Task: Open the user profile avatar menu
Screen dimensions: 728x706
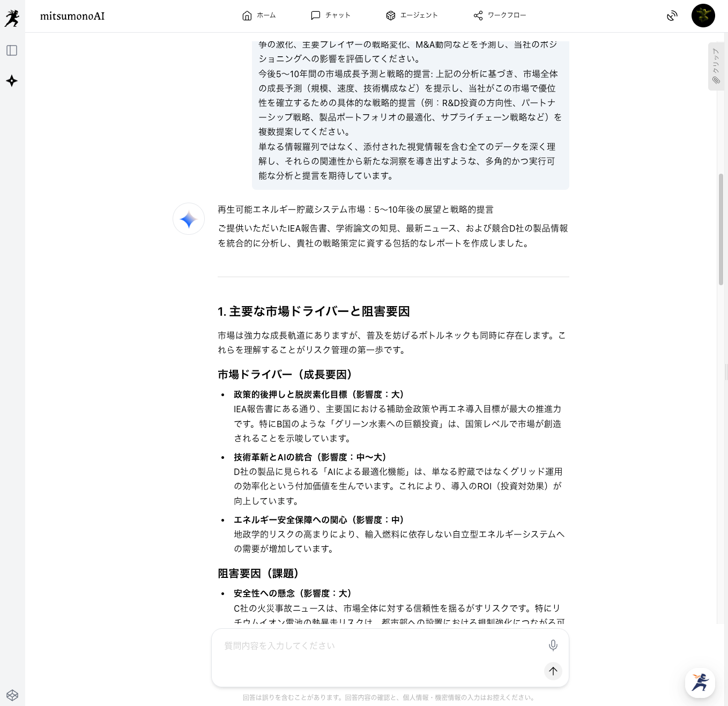Action: click(x=703, y=16)
